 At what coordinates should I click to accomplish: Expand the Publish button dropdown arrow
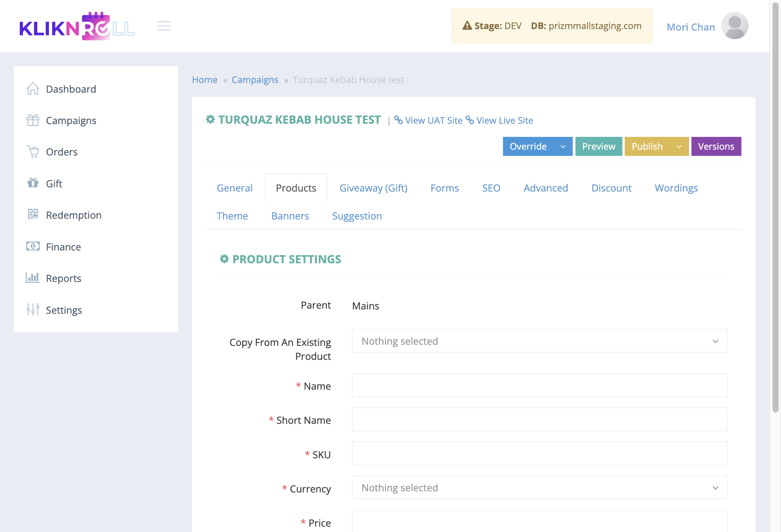[x=679, y=147]
